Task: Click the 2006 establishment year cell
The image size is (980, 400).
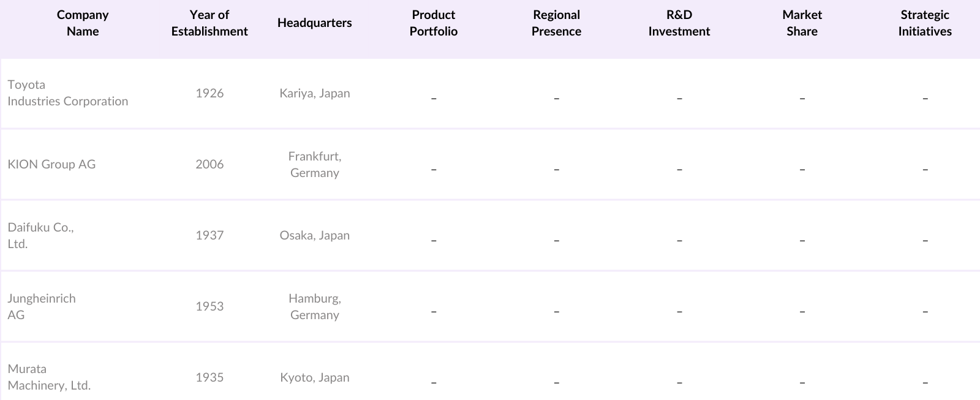Action: click(x=209, y=164)
